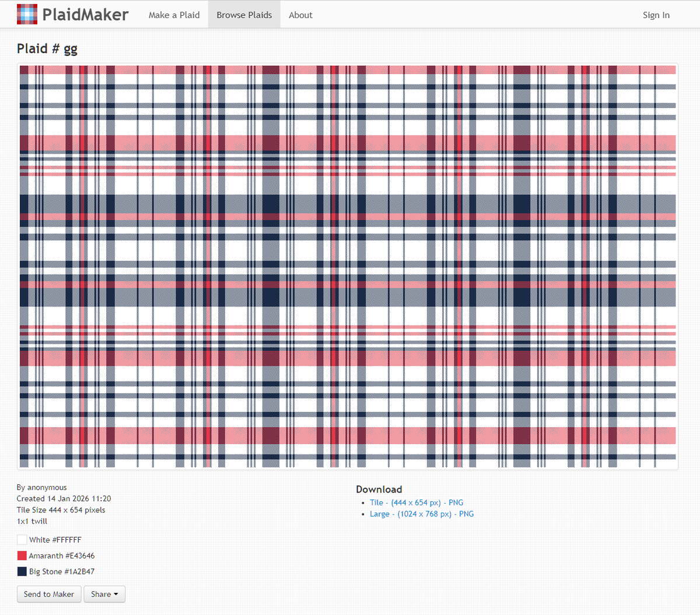Open the Share dropdown
The height and width of the screenshot is (615, 700).
pyautogui.click(x=104, y=594)
